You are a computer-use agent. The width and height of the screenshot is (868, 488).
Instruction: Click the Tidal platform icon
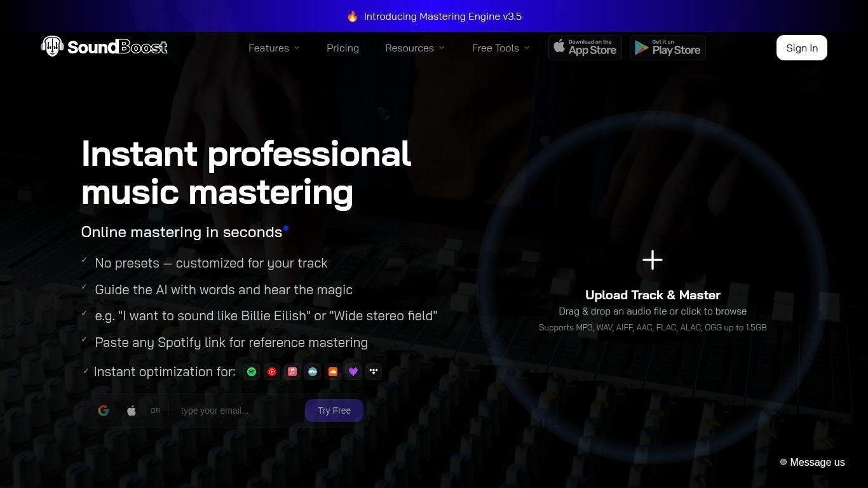(x=374, y=372)
